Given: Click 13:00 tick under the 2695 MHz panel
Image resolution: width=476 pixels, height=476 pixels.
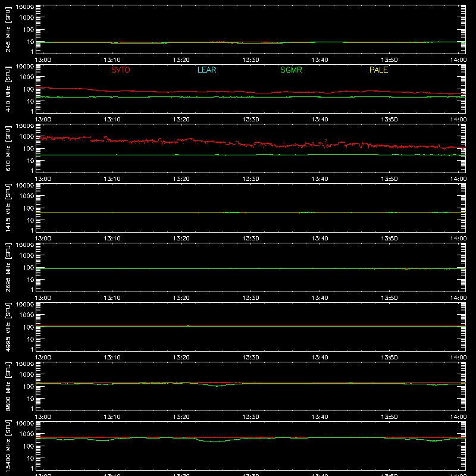Looking at the screenshot, I should tap(43, 298).
